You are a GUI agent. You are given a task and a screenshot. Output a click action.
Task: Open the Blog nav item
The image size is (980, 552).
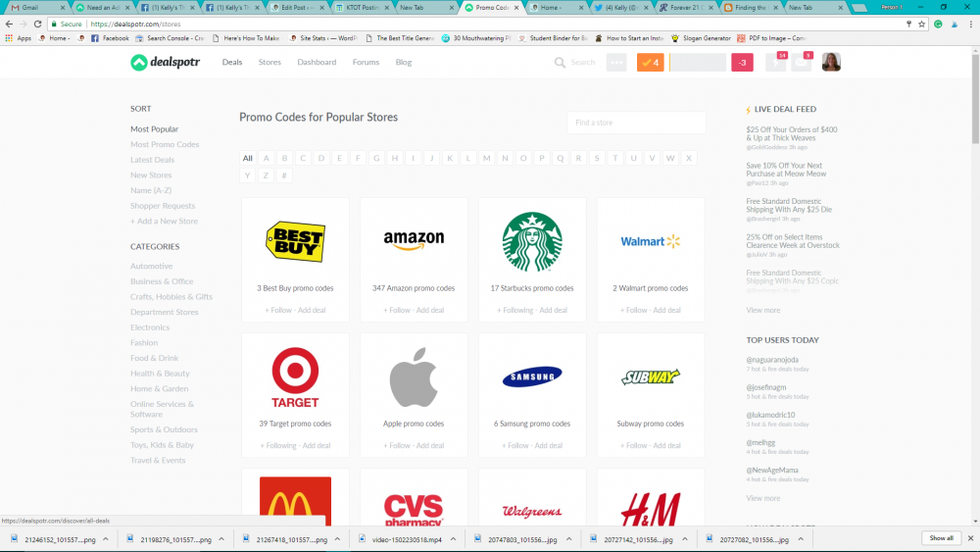tap(403, 62)
